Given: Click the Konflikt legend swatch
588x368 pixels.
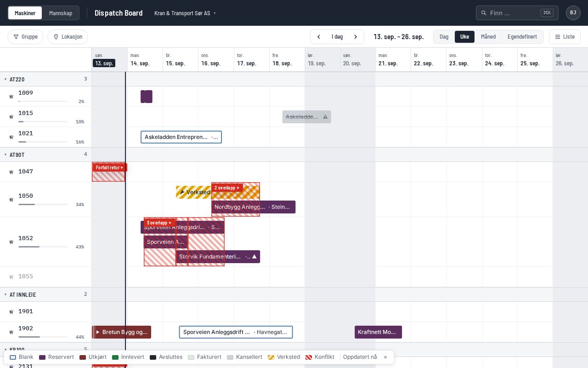Looking at the screenshot, I should (309, 357).
